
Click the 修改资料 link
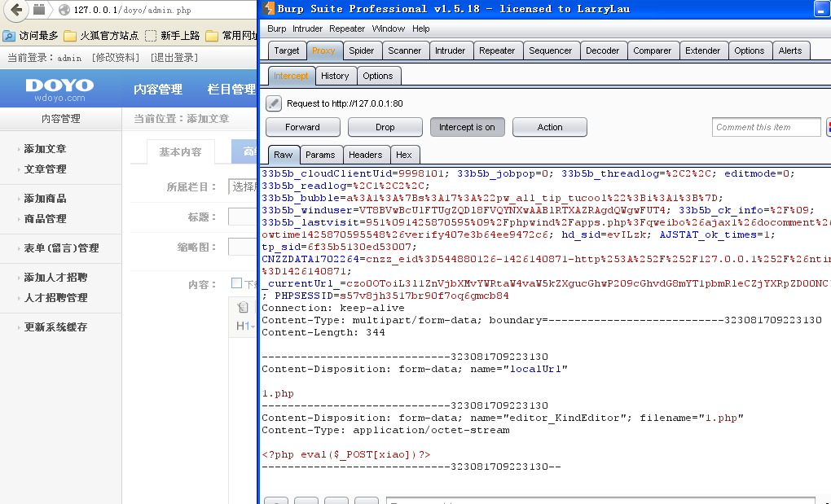(116, 58)
